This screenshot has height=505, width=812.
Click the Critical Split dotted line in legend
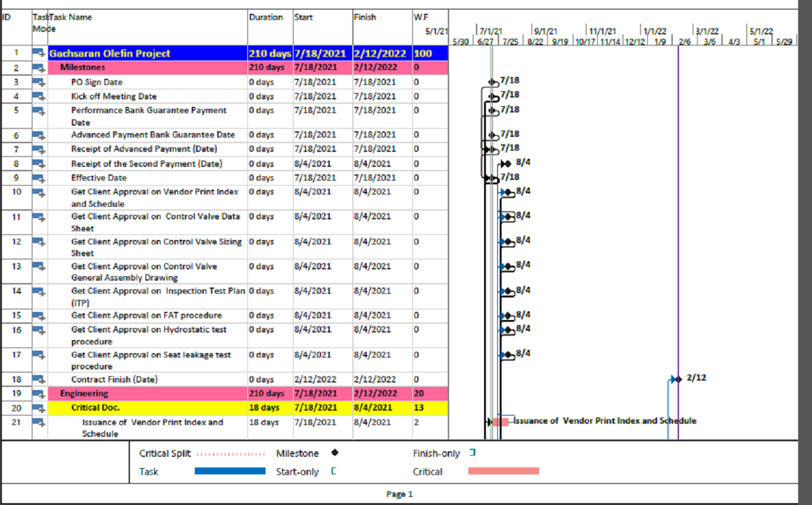(232, 454)
